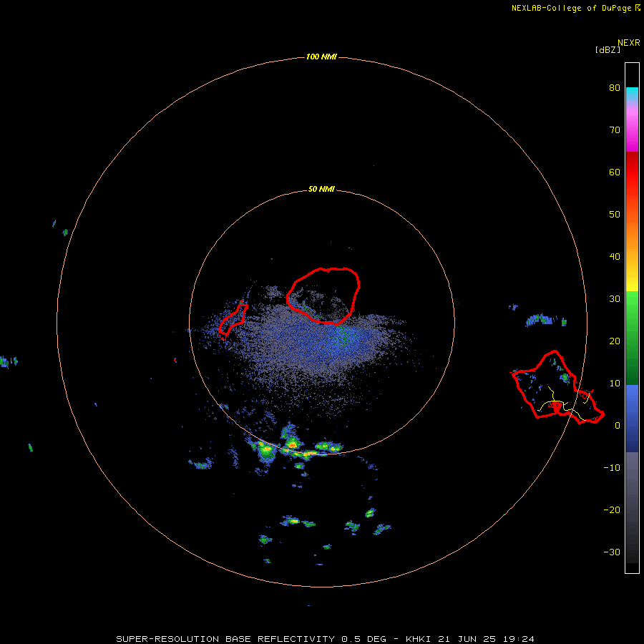Click the green segment of the color bar
The height and width of the screenshot is (644, 644).
pos(632,338)
